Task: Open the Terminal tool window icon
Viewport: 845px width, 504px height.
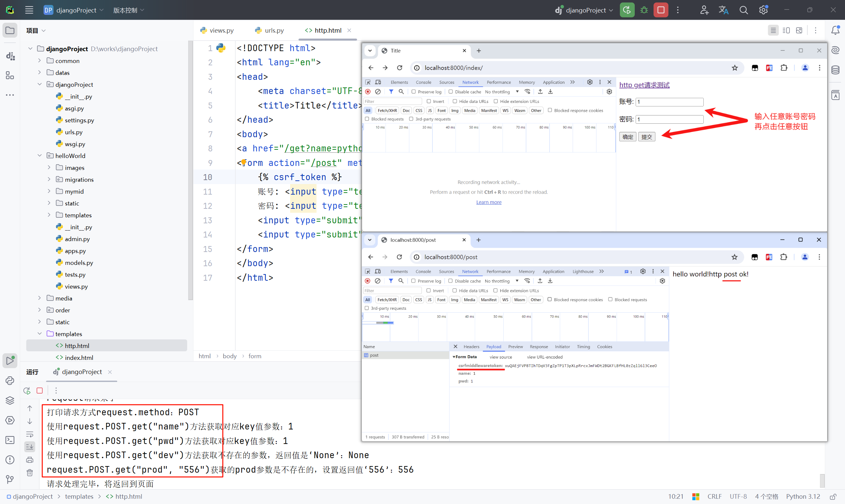Action: click(x=10, y=440)
